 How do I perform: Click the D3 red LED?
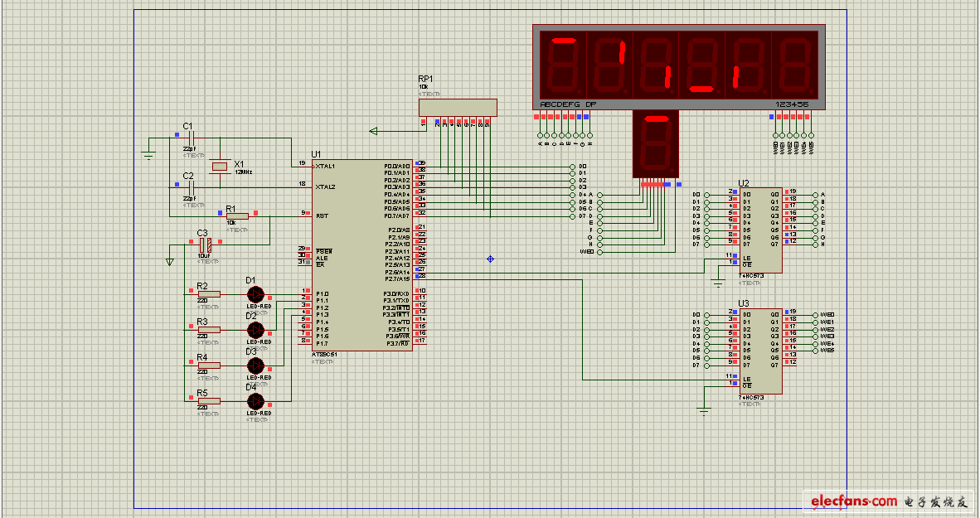click(255, 365)
